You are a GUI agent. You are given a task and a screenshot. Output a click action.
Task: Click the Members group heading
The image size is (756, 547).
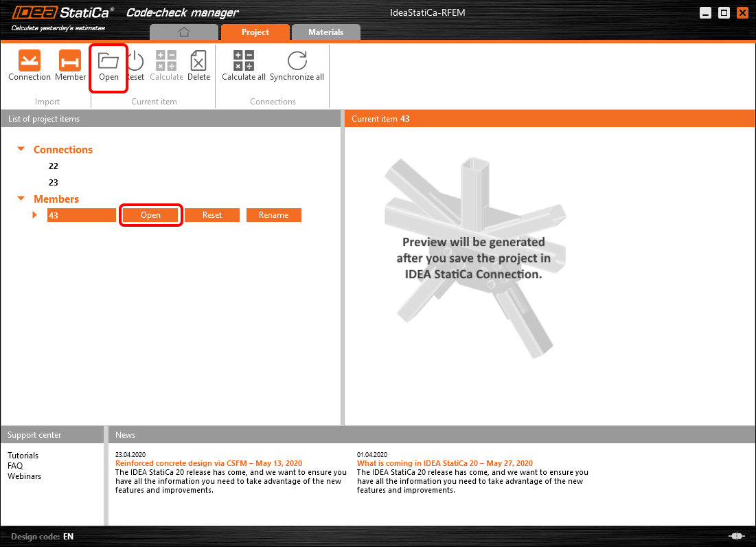pyautogui.click(x=56, y=199)
